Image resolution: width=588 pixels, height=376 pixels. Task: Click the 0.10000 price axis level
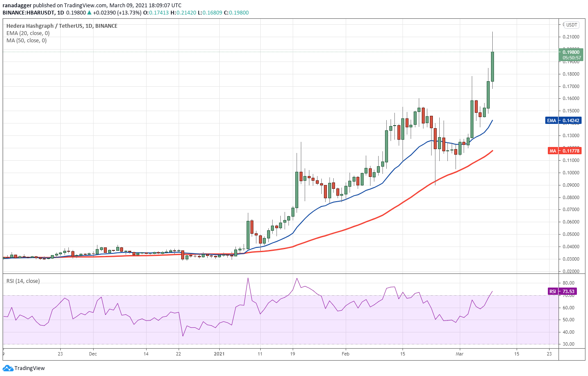pyautogui.click(x=570, y=173)
